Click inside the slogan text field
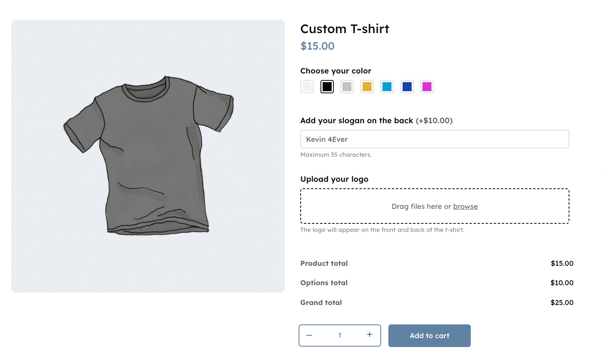The width and height of the screenshot is (609, 364). [434, 139]
